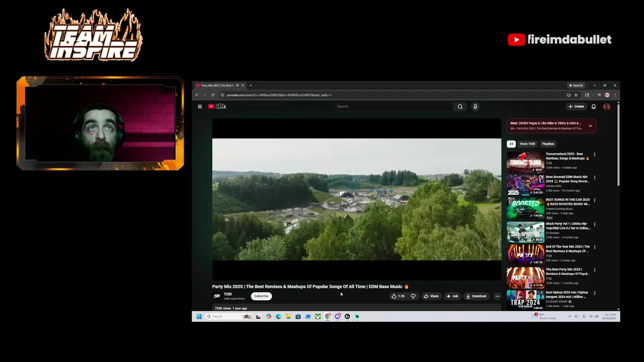The image size is (644, 362).
Task: Open options menu for Bass Boosted EDM video
Action: (595, 177)
